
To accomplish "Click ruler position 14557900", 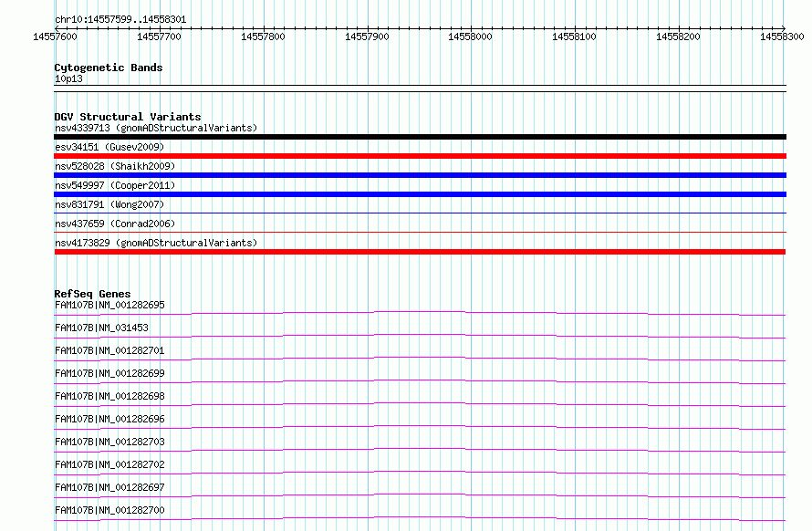I will [x=367, y=36].
